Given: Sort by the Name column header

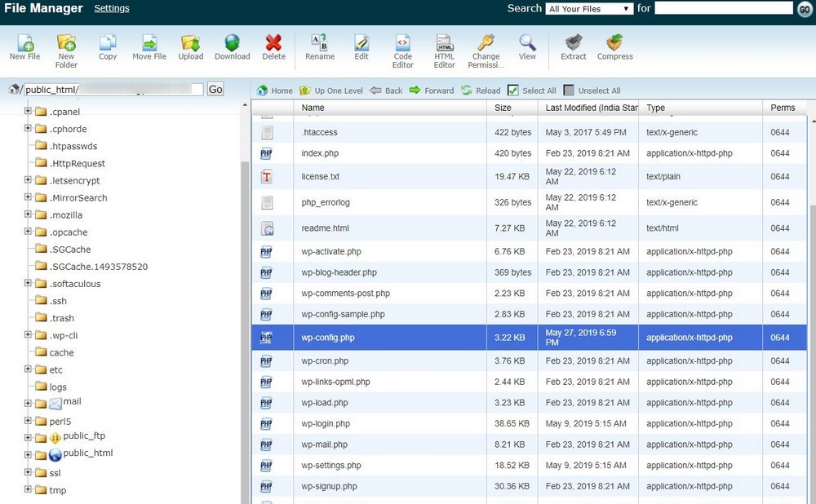Looking at the screenshot, I should point(313,108).
